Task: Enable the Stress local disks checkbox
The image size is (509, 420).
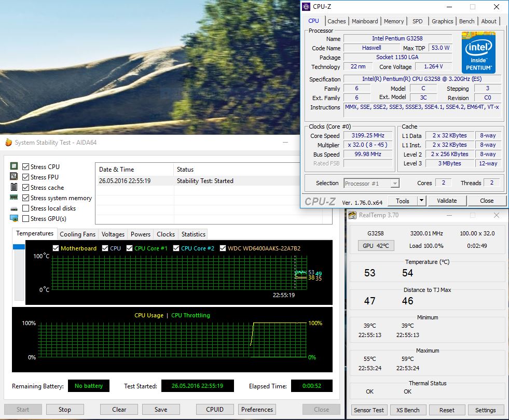Action: tap(25, 208)
